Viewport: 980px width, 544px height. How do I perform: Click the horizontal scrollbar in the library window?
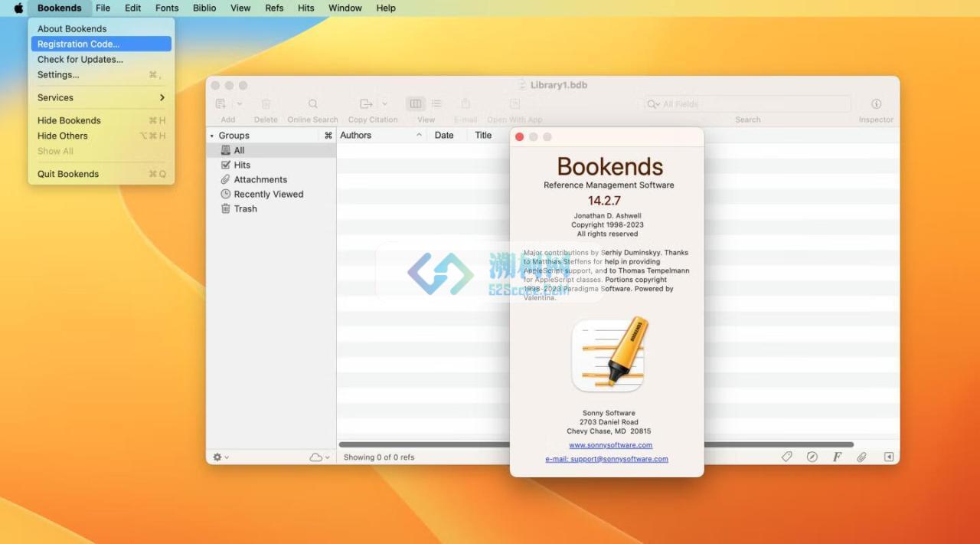pos(596,444)
